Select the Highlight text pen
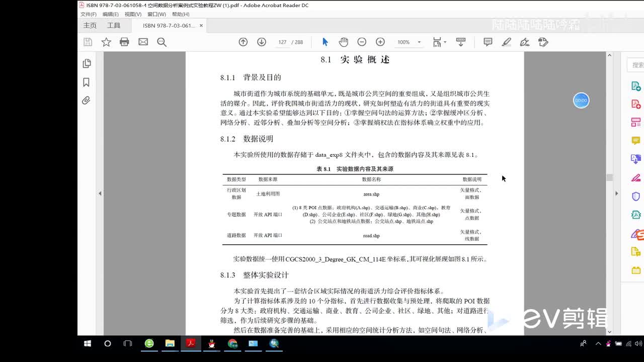This screenshot has width=644, height=362. [x=507, y=42]
